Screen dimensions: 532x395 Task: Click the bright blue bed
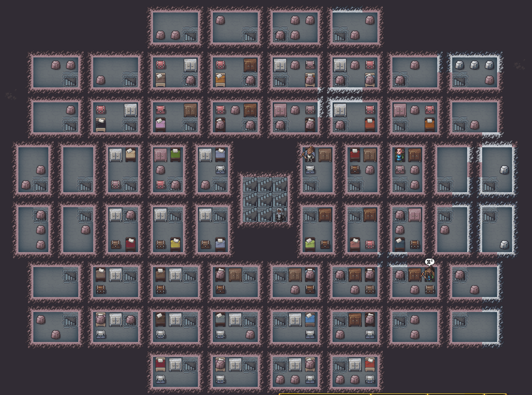tap(310, 319)
